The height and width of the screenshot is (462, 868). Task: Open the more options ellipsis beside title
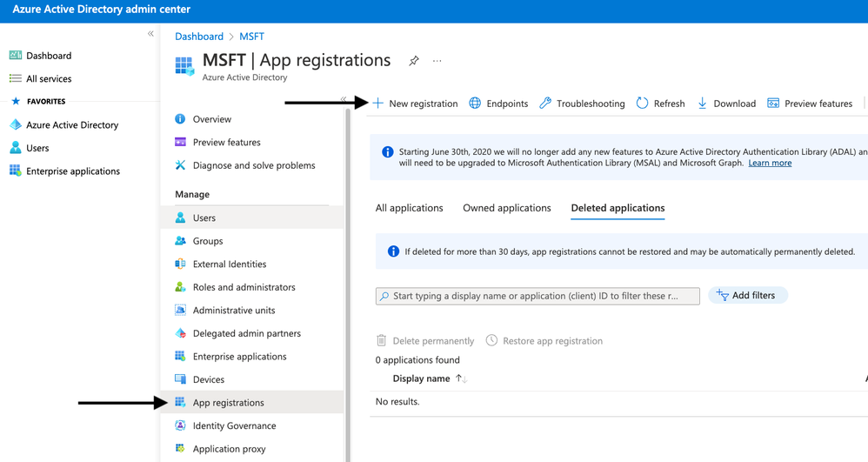tap(437, 61)
